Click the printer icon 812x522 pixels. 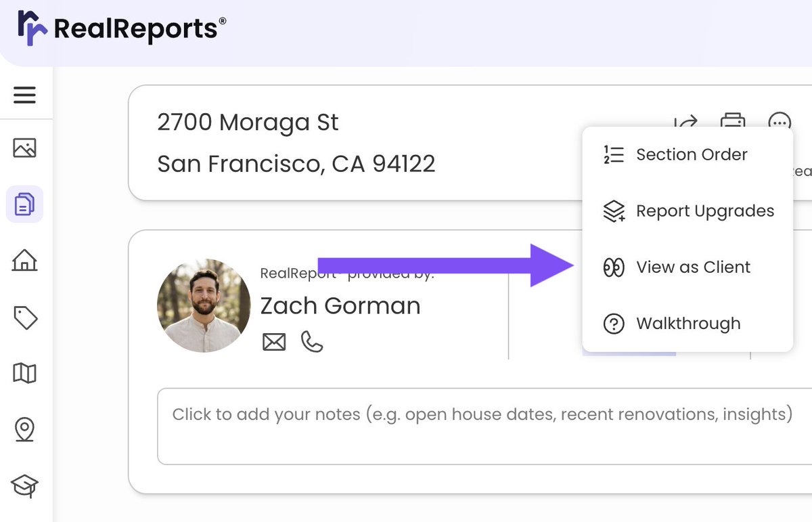[732, 121]
